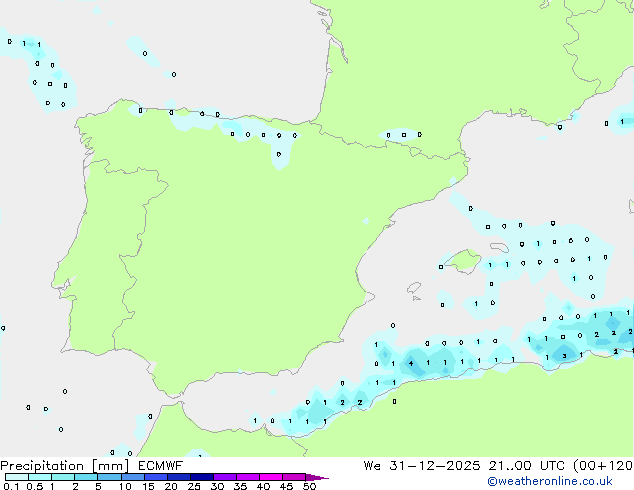Image resolution: width=634 pixels, height=490 pixels.
Task: Click the '45' legend scale label
Action: [286, 486]
